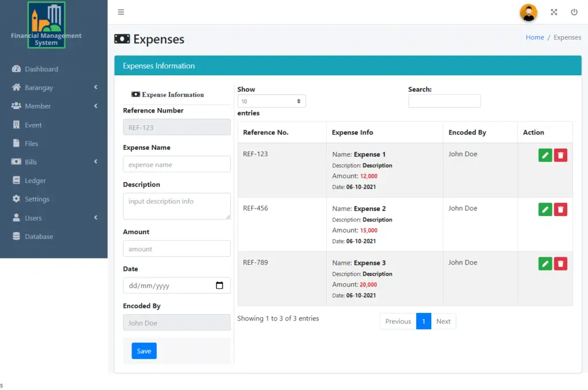Delete expense REF-456 using red trash icon
The height and width of the screenshot is (390, 588).
560,209
